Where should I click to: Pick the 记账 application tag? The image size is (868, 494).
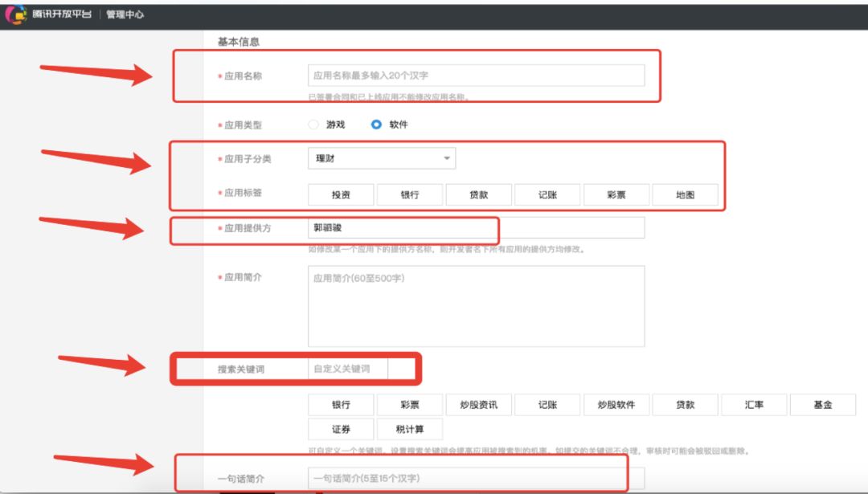547,195
